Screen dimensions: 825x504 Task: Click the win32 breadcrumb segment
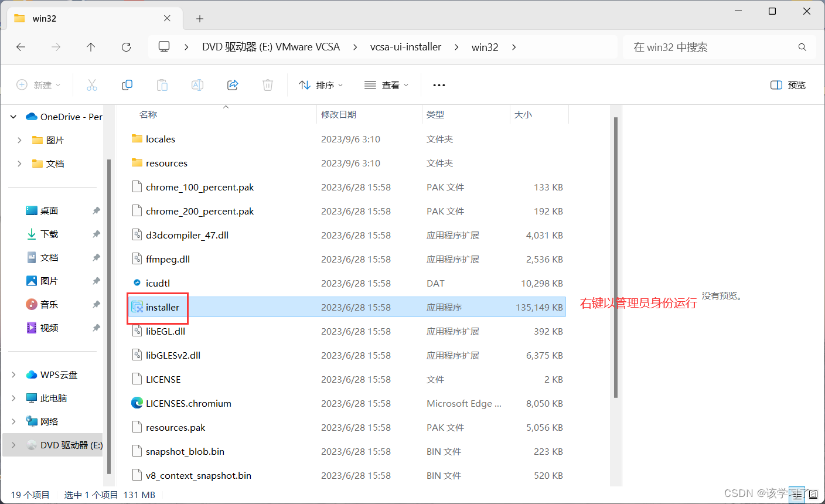point(485,47)
